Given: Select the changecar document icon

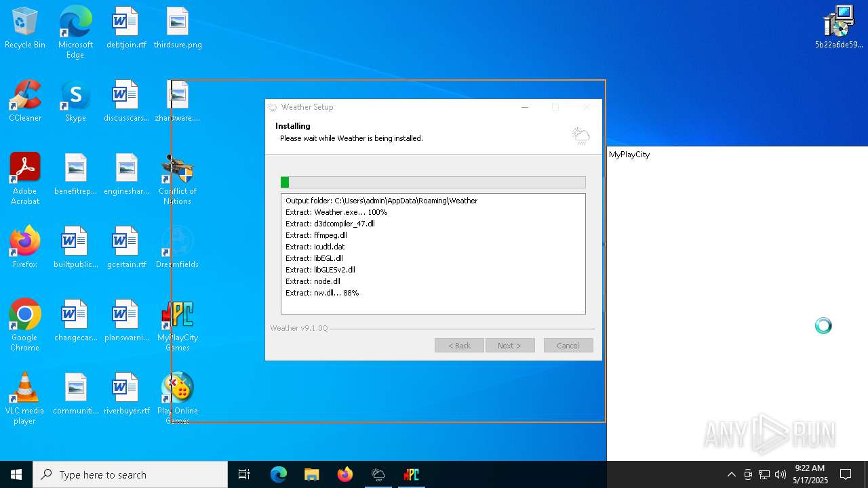Looking at the screenshot, I should [x=75, y=321].
